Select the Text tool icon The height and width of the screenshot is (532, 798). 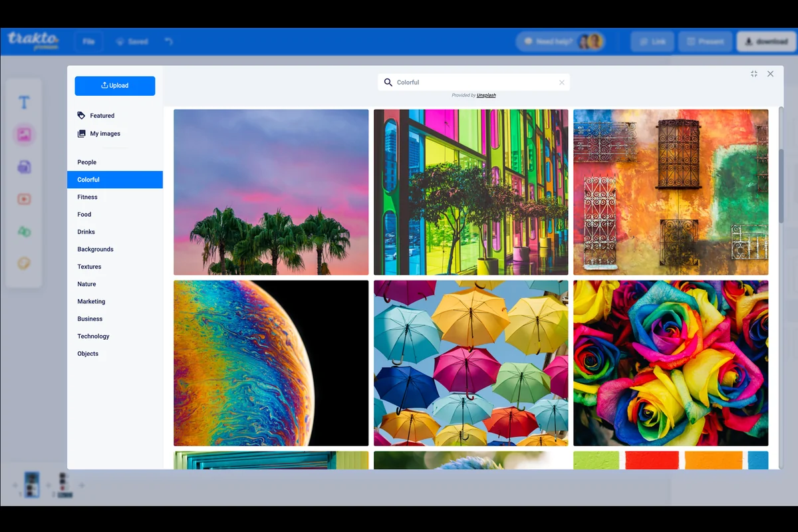coord(24,102)
